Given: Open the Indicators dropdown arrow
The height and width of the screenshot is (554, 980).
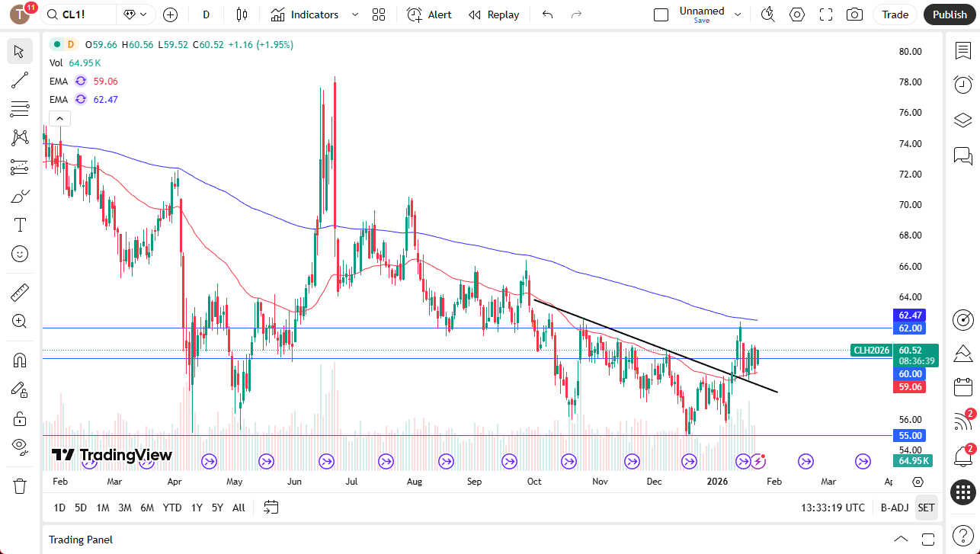Looking at the screenshot, I should pos(355,14).
